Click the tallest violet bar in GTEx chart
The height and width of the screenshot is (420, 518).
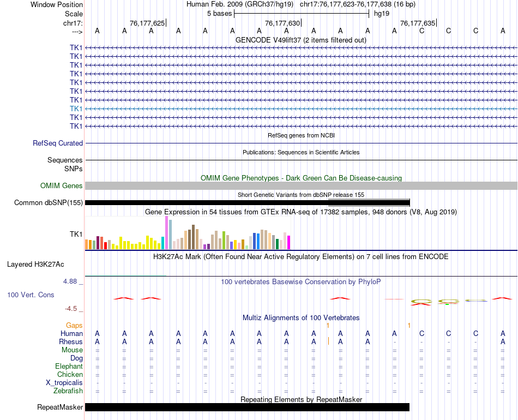tap(166, 232)
